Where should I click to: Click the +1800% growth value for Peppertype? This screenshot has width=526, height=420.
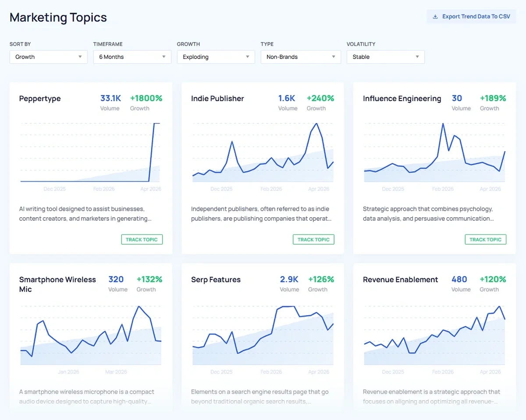pyautogui.click(x=146, y=98)
